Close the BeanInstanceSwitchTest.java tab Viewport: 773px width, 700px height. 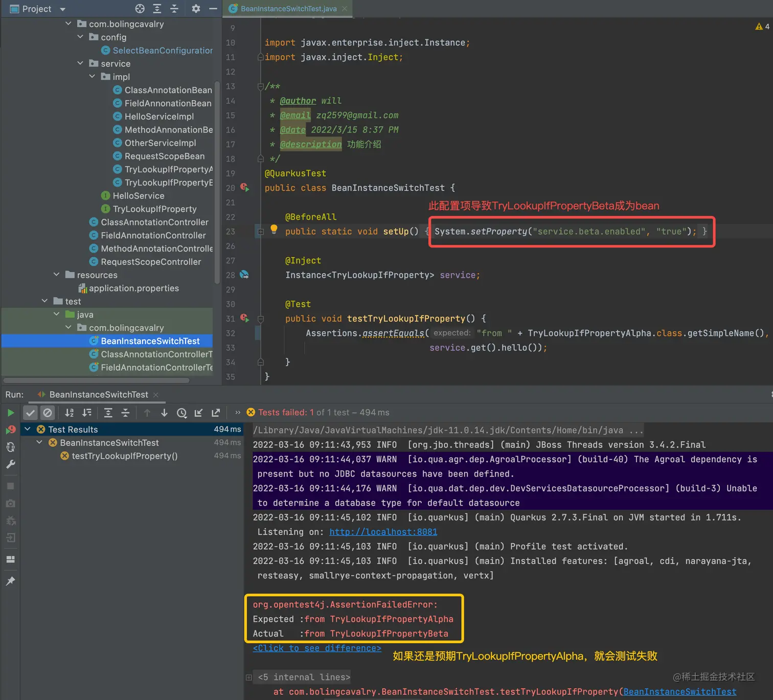point(345,9)
